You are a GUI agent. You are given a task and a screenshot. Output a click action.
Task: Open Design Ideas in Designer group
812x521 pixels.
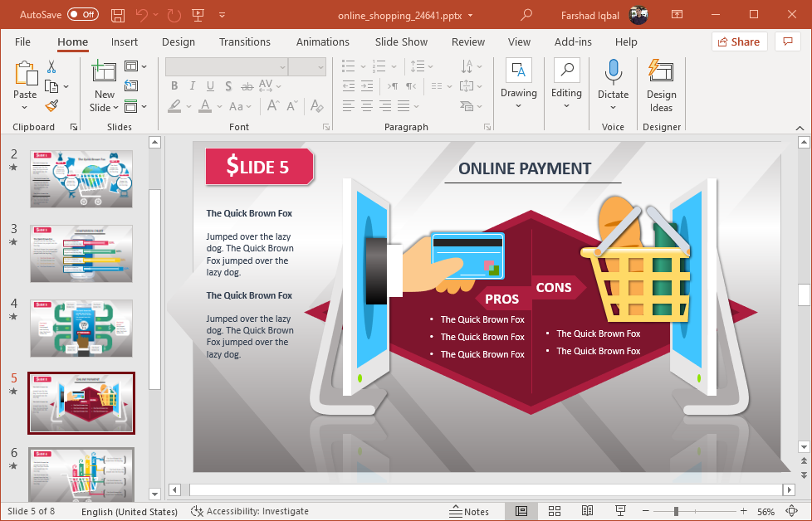click(661, 86)
